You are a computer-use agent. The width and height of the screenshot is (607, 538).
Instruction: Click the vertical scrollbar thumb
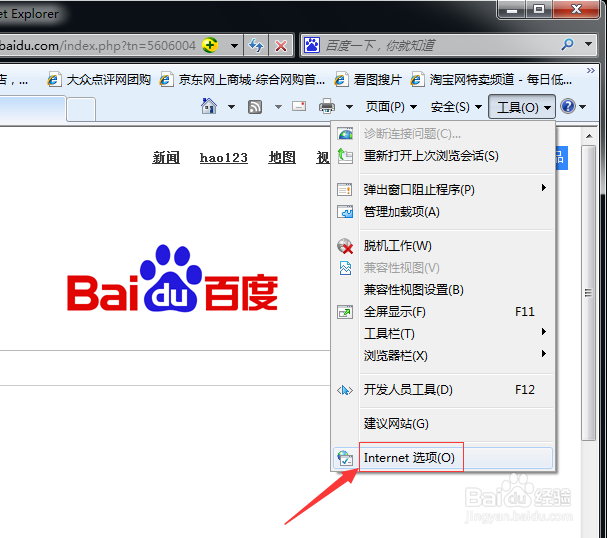pyautogui.click(x=589, y=293)
